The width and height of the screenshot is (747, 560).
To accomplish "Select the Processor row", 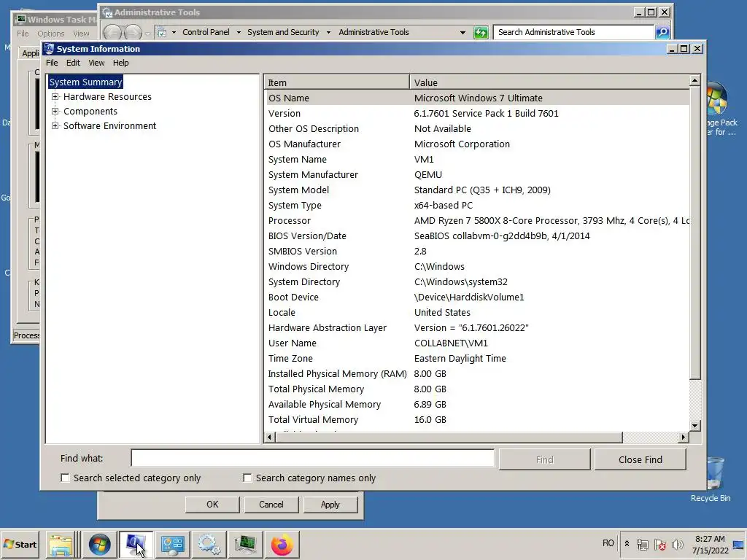I will (477, 220).
